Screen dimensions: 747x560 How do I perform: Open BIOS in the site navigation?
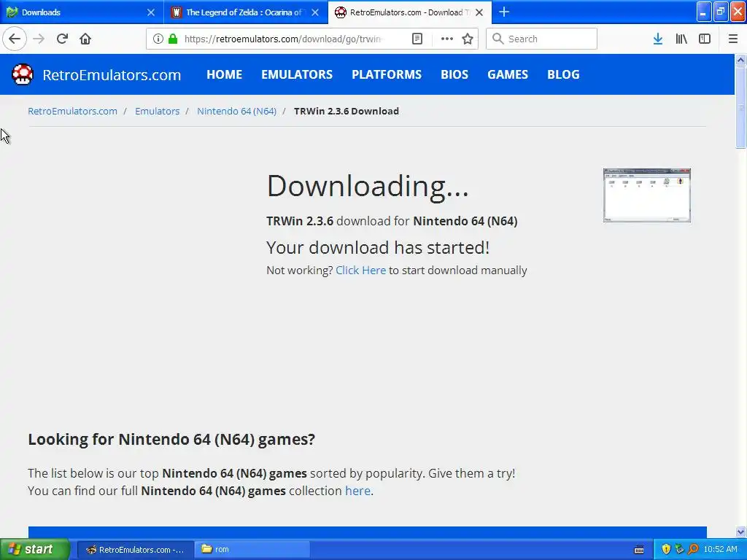[x=454, y=75]
